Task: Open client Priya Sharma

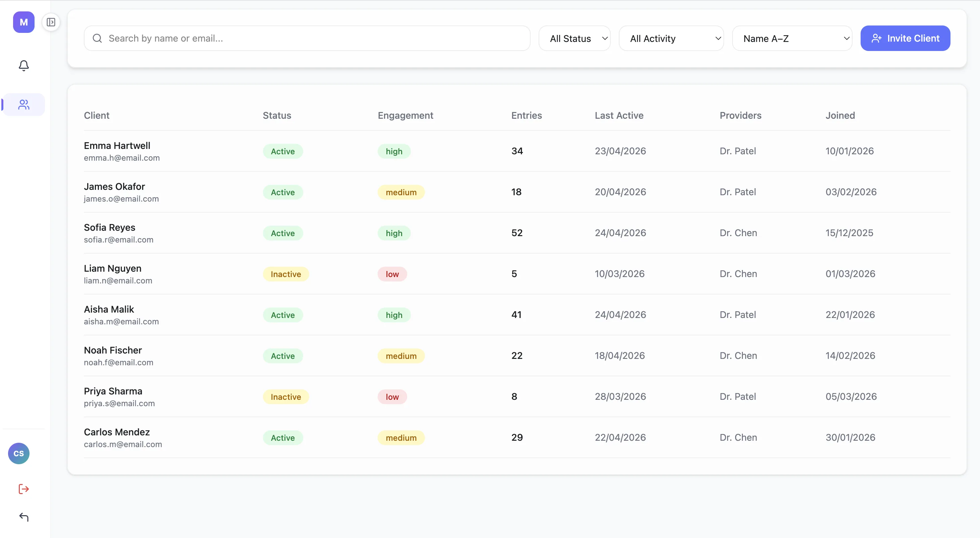Action: click(113, 391)
